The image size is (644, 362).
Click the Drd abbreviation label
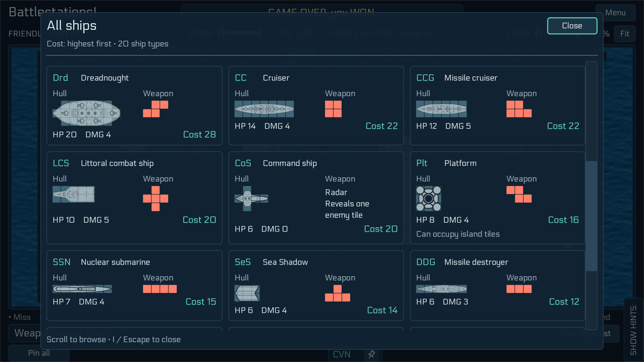pos(60,78)
